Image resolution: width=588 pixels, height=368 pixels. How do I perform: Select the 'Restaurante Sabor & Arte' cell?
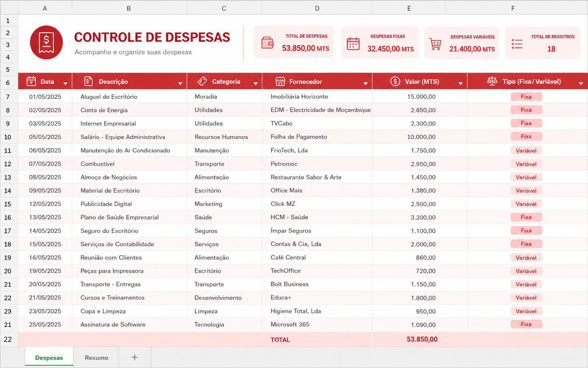coord(317,177)
